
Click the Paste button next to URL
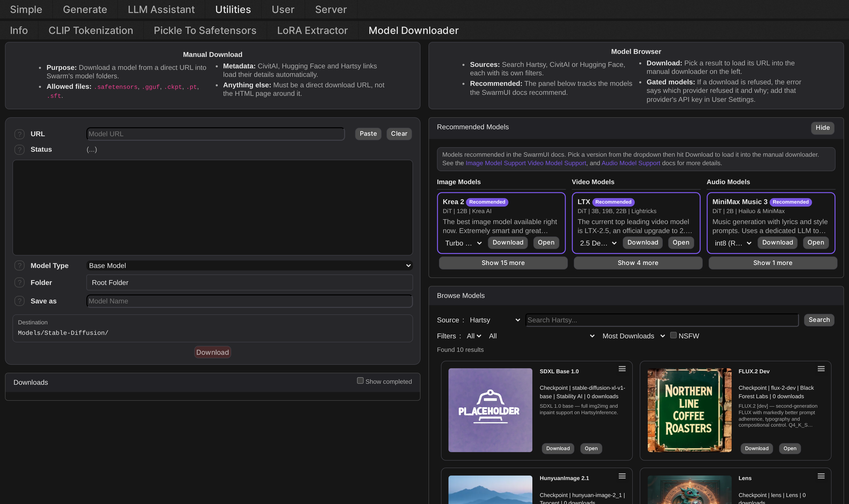tap(368, 134)
